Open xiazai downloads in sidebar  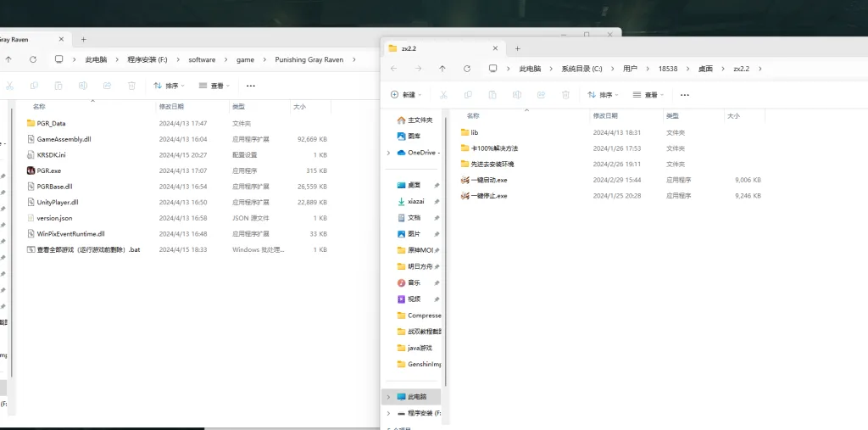[410, 201]
